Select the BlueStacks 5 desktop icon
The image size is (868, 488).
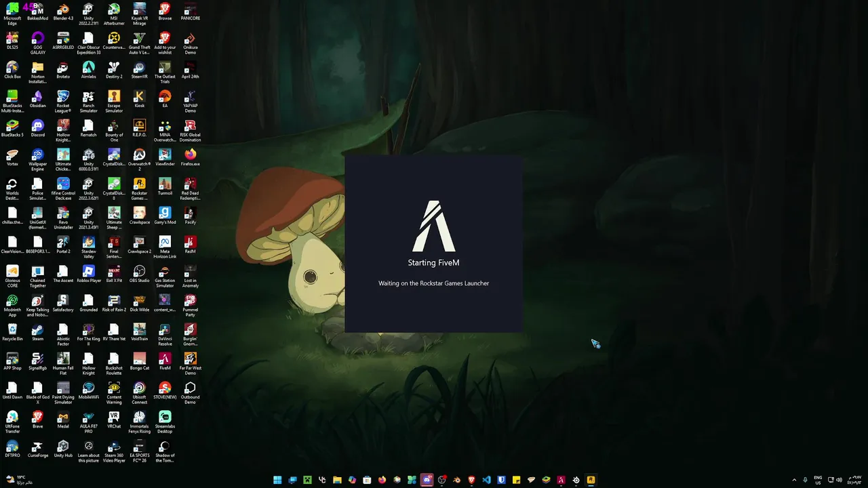(x=12, y=129)
